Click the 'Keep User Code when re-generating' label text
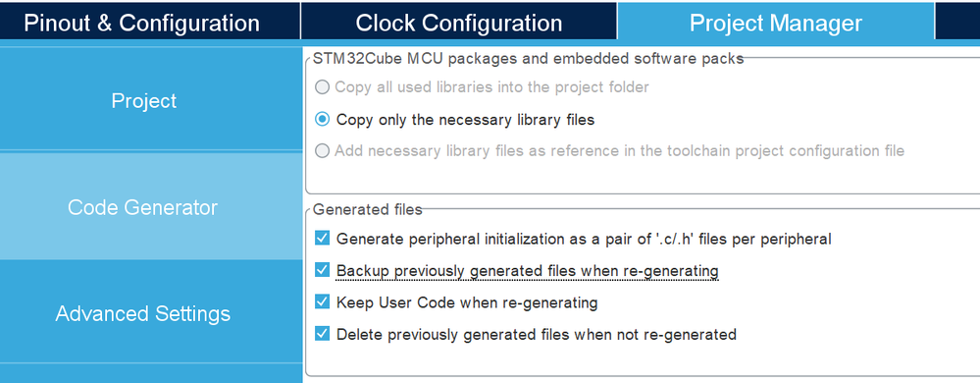Image resolution: width=980 pixels, height=383 pixels. (467, 302)
